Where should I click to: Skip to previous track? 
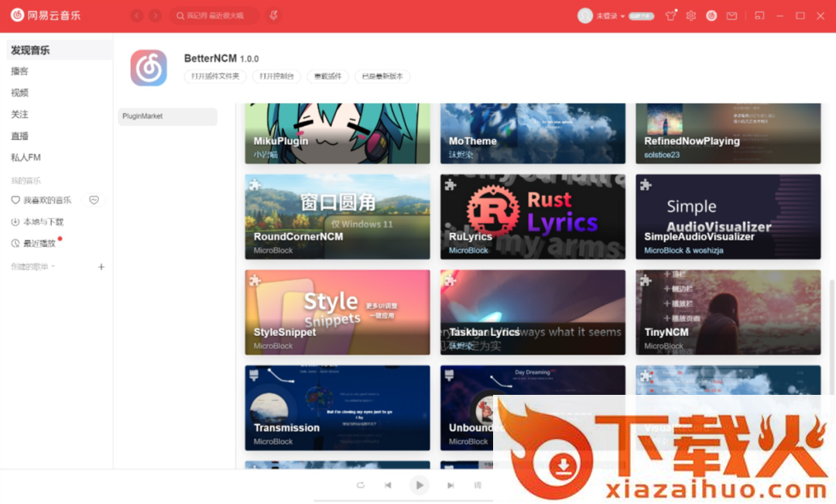[388, 485]
